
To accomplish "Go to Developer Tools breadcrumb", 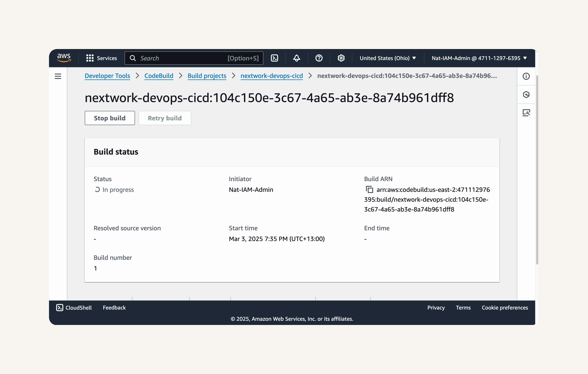I will [x=107, y=76].
